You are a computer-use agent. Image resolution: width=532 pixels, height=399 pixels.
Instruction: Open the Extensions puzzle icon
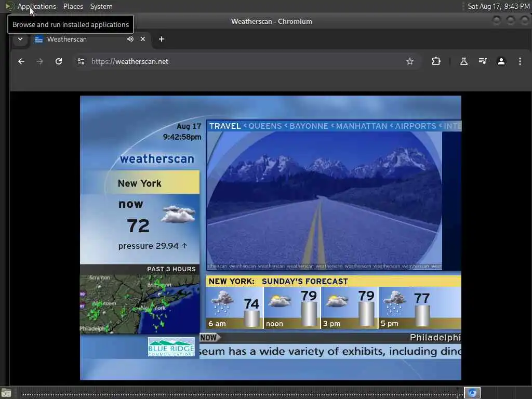(436, 61)
